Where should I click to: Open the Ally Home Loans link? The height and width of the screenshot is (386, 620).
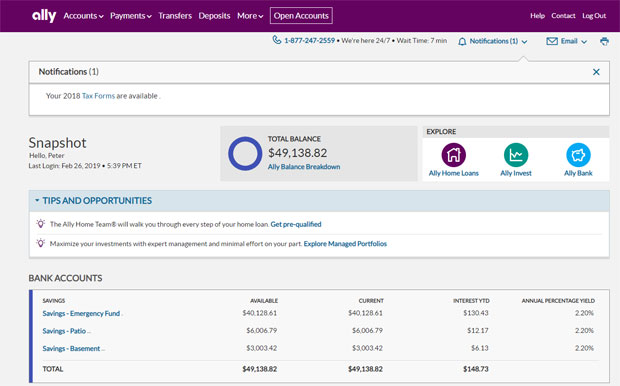coord(454,173)
